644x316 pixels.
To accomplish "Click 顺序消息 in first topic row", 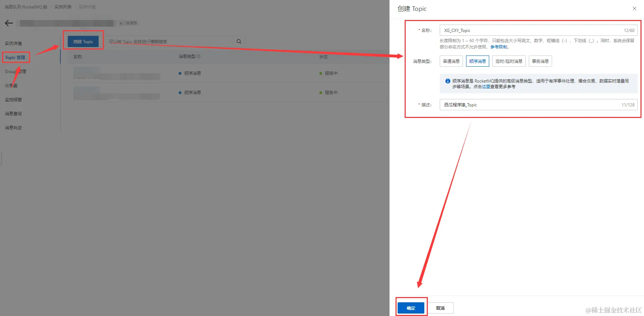I will pyautogui.click(x=192, y=73).
